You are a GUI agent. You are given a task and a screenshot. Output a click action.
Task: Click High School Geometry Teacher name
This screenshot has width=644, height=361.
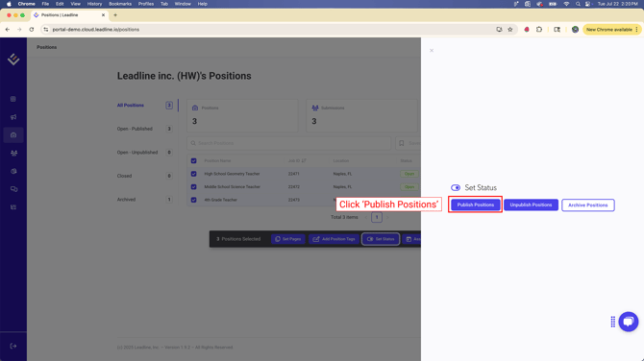pyautogui.click(x=232, y=174)
